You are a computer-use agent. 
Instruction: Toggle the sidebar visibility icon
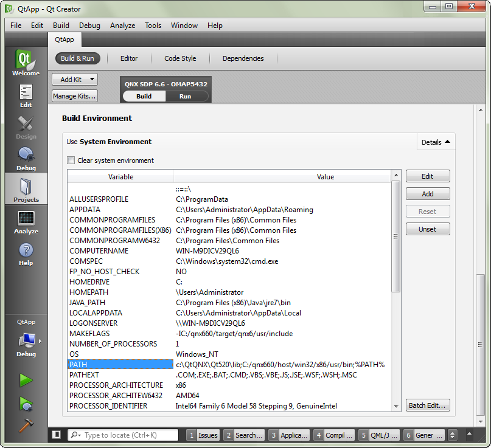click(56, 435)
